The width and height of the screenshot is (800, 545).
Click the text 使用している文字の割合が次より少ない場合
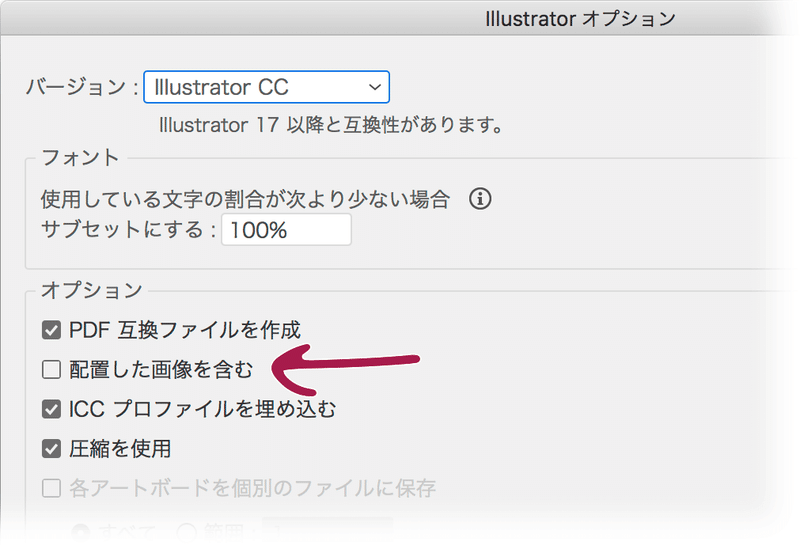(245, 199)
